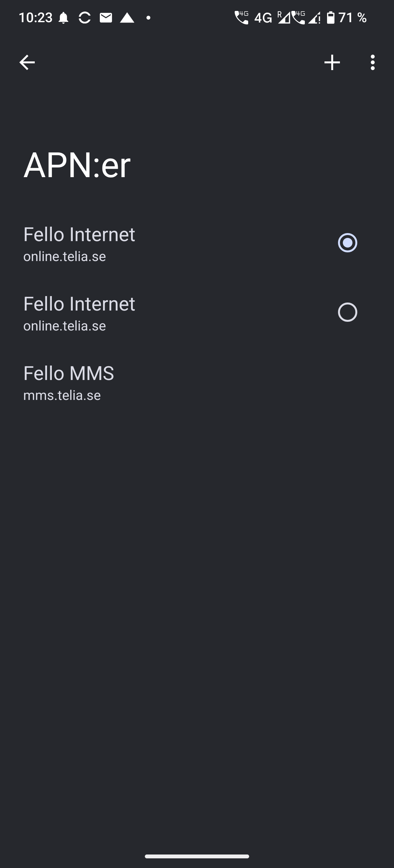
Task: Add a new APN with the plus icon
Action: click(x=332, y=62)
